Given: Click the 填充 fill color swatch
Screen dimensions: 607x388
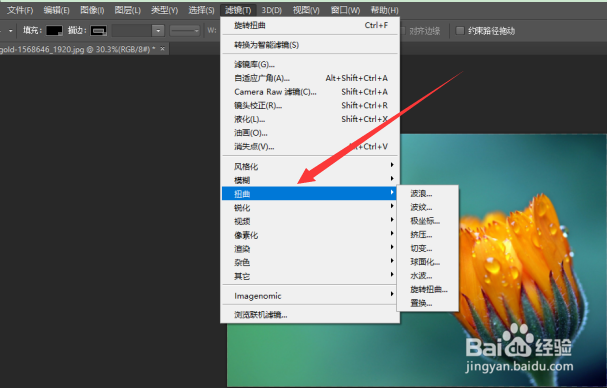Looking at the screenshot, I should coord(54,31).
